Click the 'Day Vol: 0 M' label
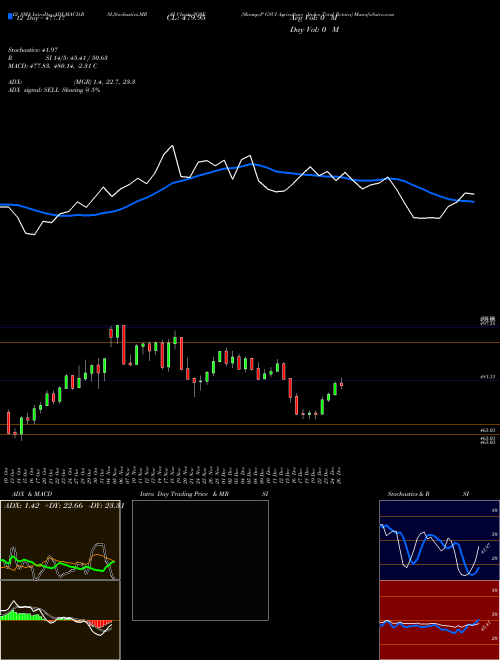 click(x=314, y=30)
